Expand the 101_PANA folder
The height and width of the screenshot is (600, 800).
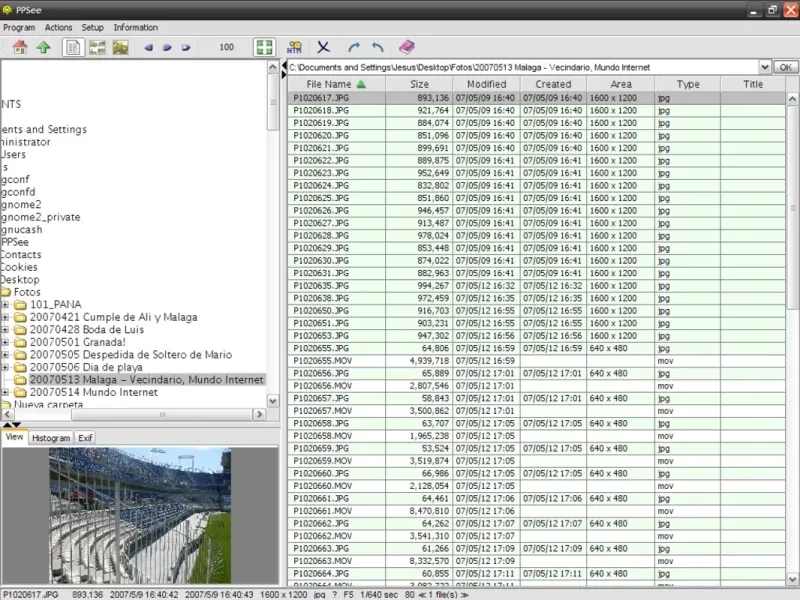point(5,305)
